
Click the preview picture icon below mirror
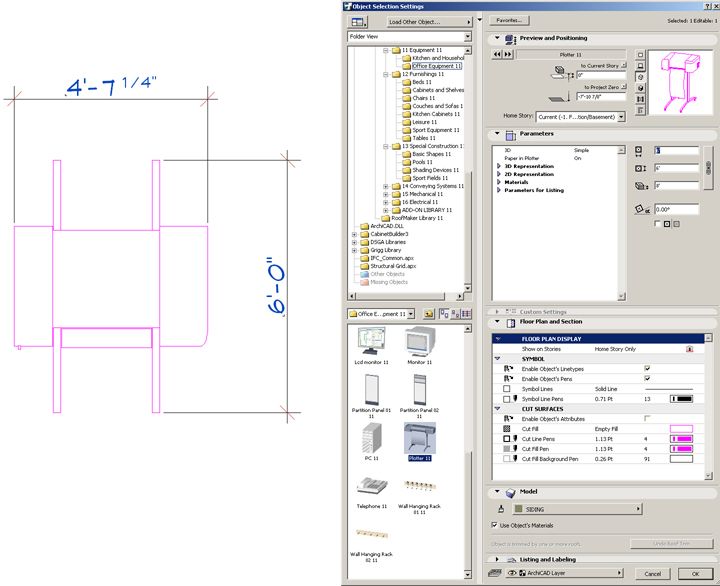tap(641, 110)
